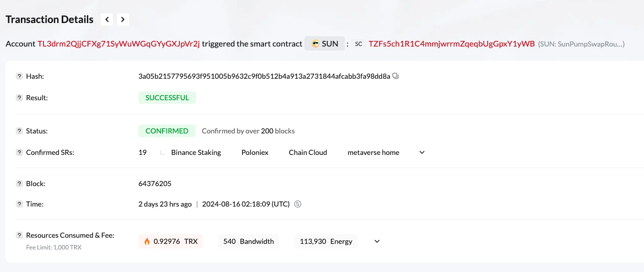Expand resources consumed fee details
Screen dimensions: 644x272
377,241
